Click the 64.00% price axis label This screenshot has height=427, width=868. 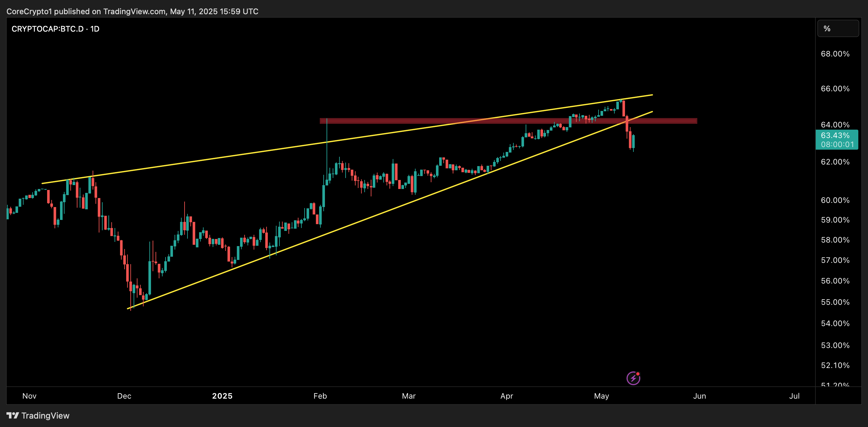point(835,124)
